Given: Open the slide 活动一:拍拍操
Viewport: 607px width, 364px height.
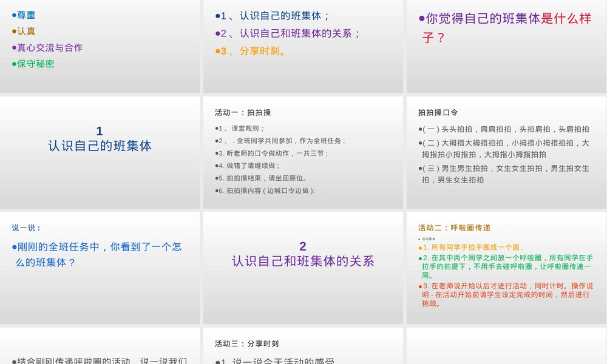Looking at the screenshot, I should (x=303, y=152).
